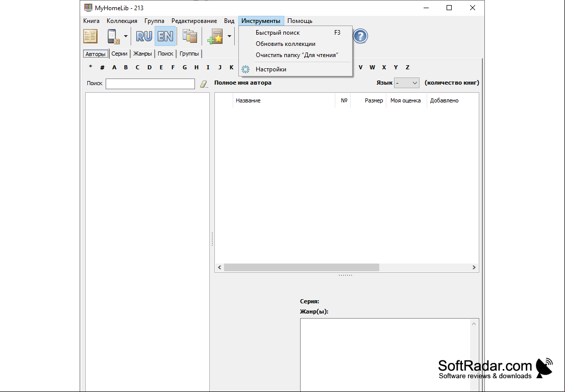Filter authors by letter K

[231, 67]
